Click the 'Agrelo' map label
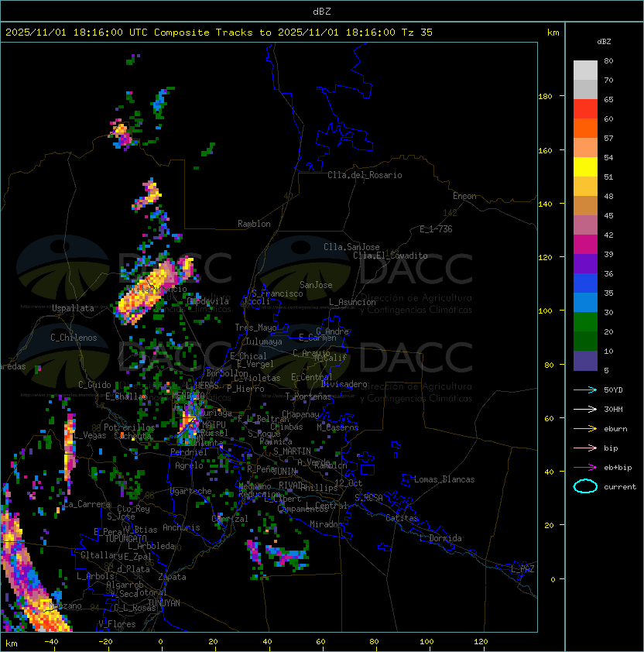The width and height of the screenshot is (644, 652). [x=189, y=465]
